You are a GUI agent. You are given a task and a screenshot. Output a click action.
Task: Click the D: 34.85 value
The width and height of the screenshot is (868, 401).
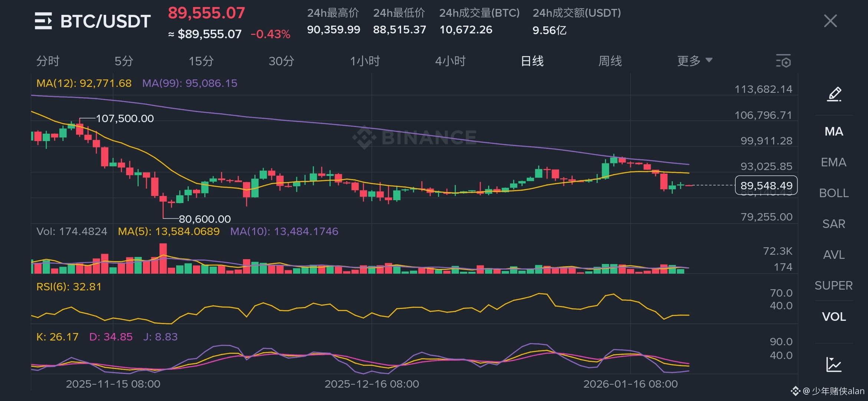coord(111,337)
